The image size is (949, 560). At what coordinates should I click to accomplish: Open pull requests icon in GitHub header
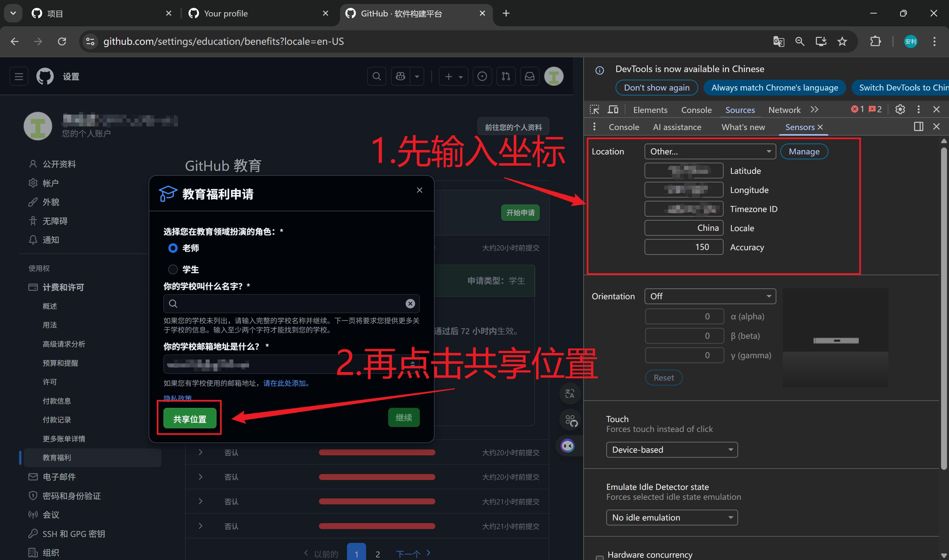(x=506, y=77)
